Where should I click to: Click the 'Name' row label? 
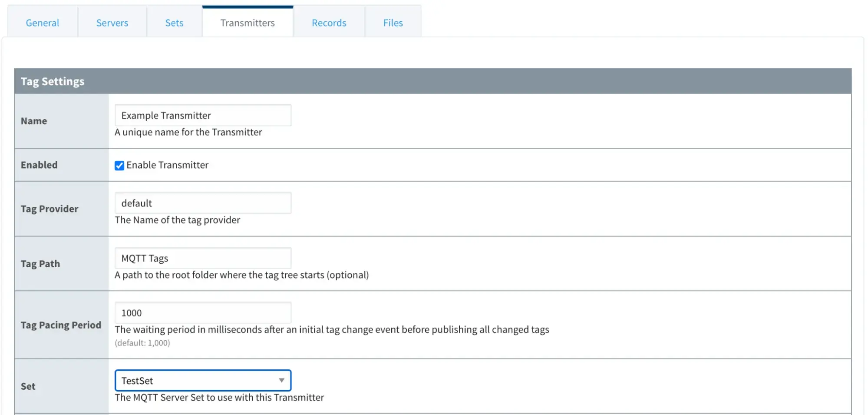(34, 121)
